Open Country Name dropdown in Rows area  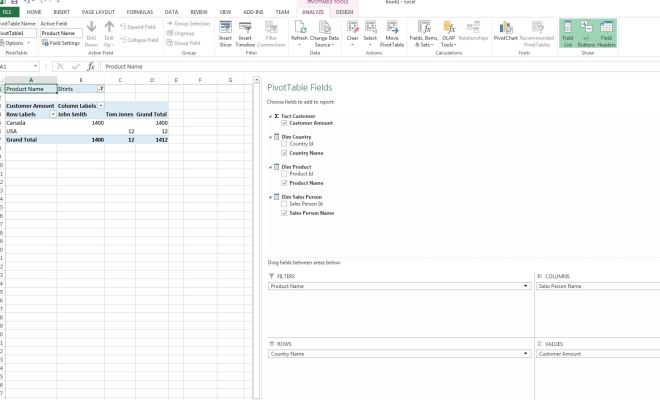[526, 354]
